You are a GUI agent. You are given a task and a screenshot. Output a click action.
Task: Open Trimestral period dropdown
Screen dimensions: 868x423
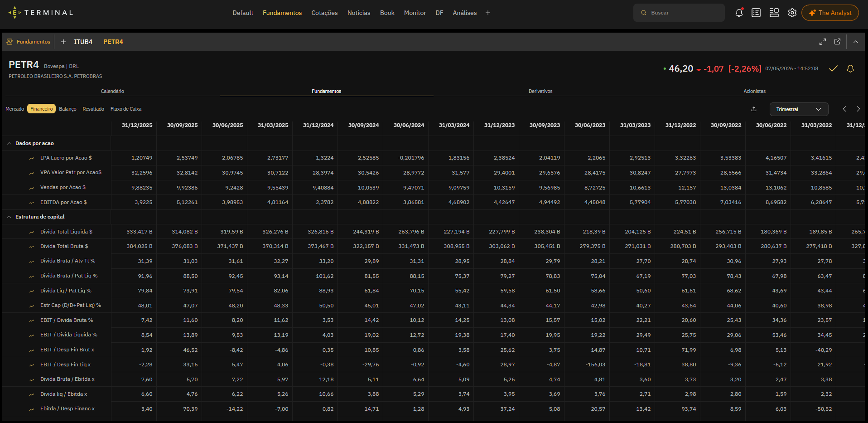[799, 109]
